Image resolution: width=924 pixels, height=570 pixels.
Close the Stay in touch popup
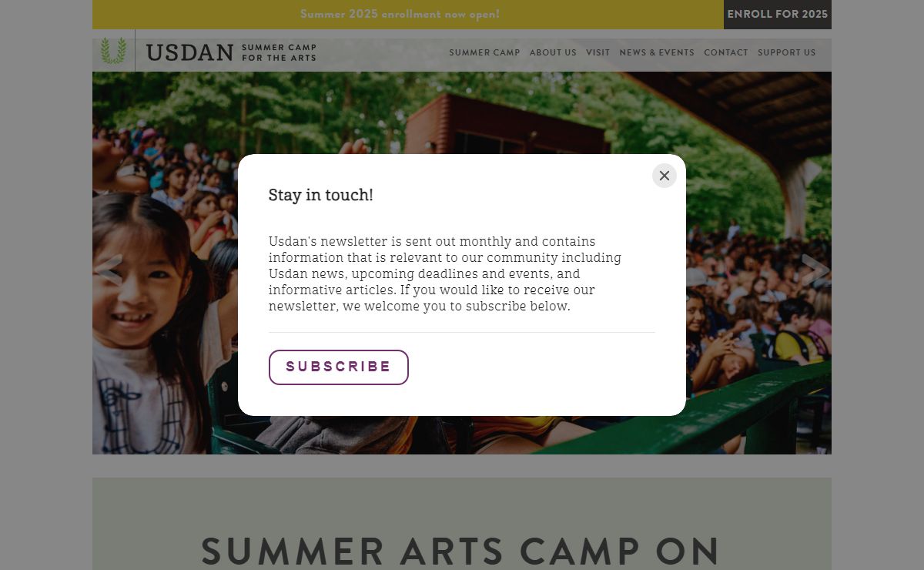tap(664, 176)
